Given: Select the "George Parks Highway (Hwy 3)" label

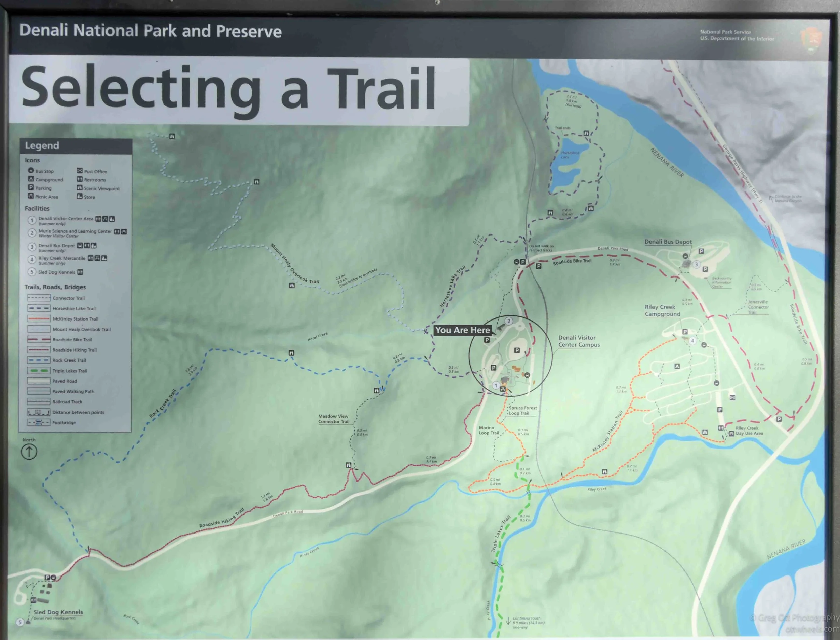Looking at the screenshot, I should [743, 173].
